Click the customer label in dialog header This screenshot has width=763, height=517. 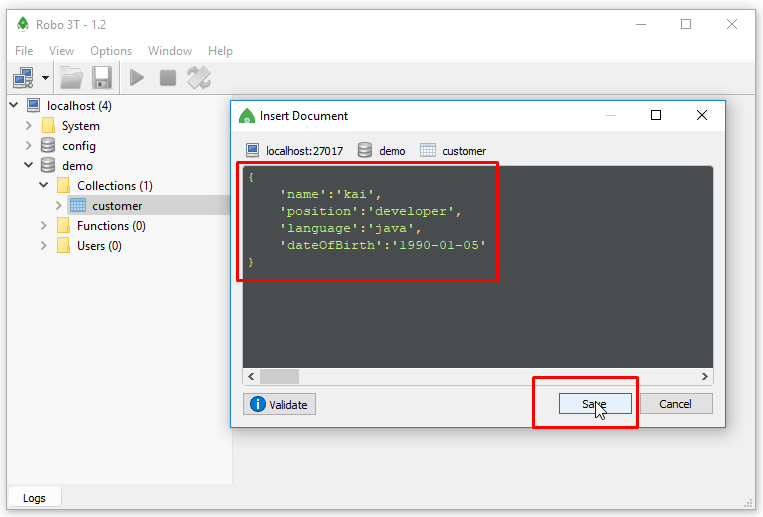(x=464, y=151)
